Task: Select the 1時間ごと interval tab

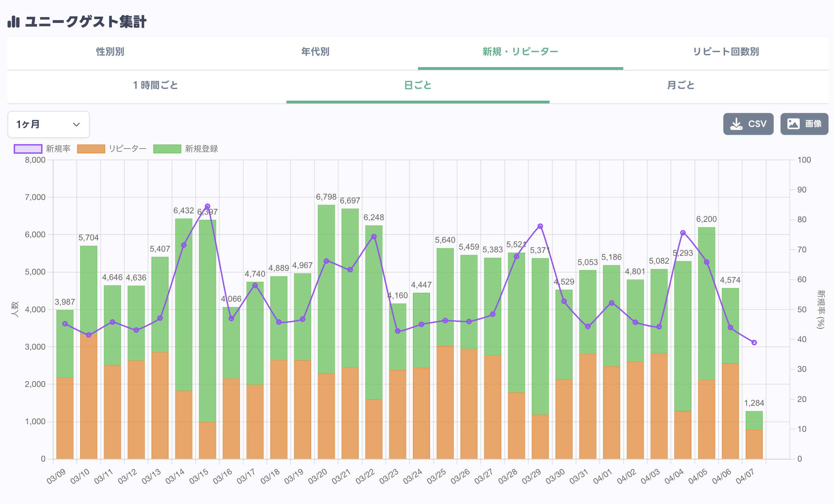Action: click(155, 85)
